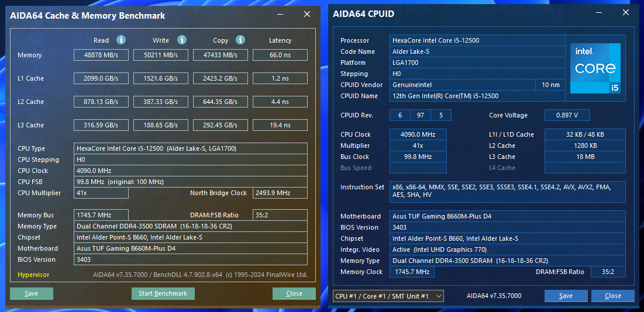Viewport: 644px width, 312px height.
Task: Select L3 Cache Copy value 292.45 GB/s
Action: point(221,125)
